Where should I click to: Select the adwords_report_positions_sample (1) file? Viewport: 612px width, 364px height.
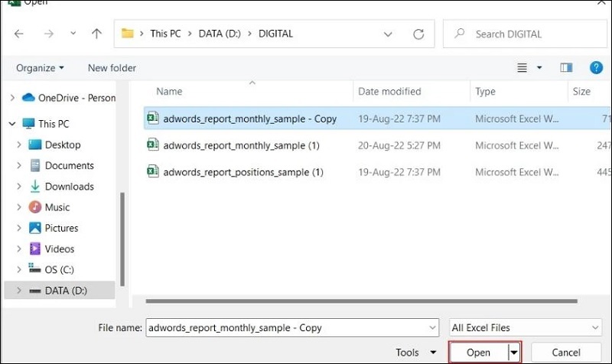click(243, 172)
